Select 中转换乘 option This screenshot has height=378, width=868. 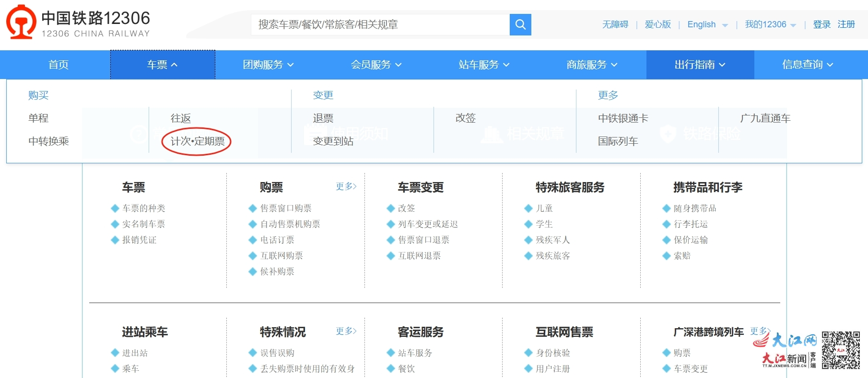[x=48, y=141]
